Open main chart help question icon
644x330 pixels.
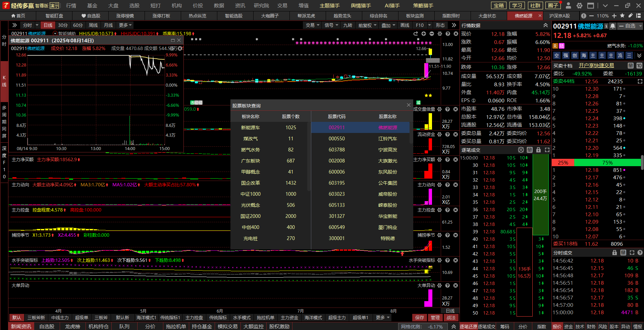448,34
